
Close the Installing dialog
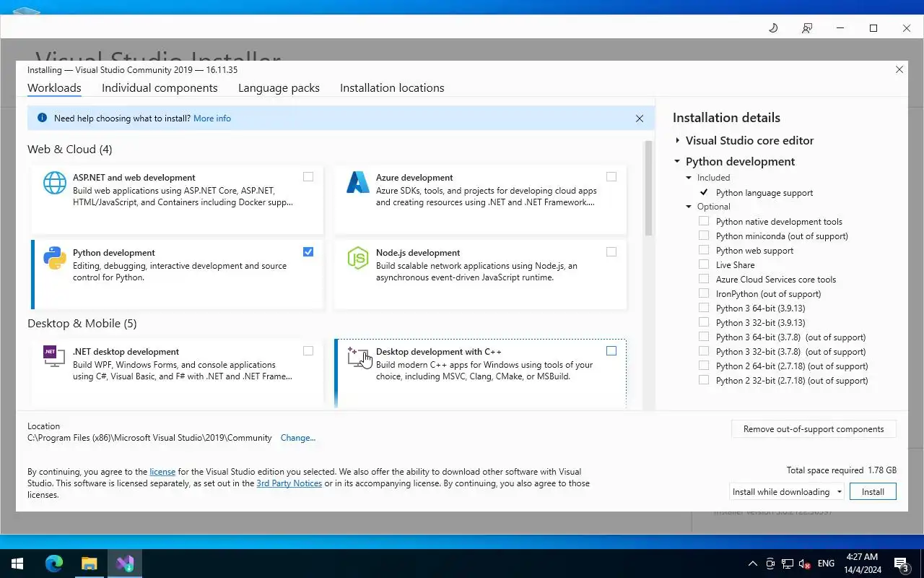click(x=899, y=70)
